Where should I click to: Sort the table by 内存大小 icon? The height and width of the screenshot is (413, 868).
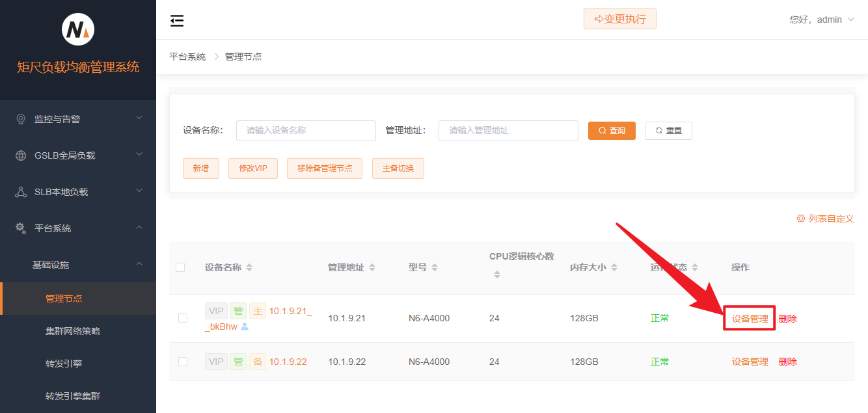pyautogui.click(x=614, y=268)
